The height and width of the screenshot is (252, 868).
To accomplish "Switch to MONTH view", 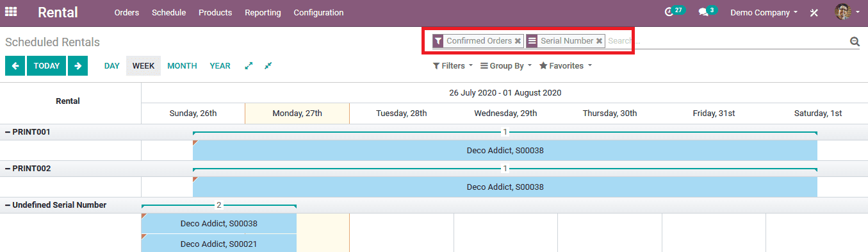I will [182, 65].
